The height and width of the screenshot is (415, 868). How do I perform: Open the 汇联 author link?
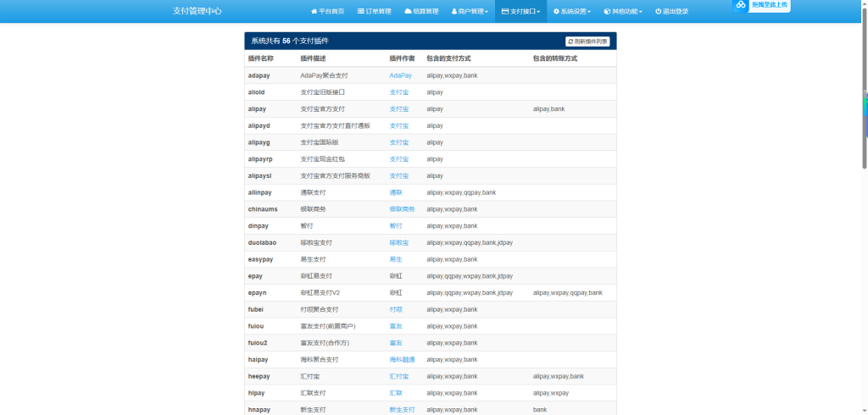coord(396,393)
